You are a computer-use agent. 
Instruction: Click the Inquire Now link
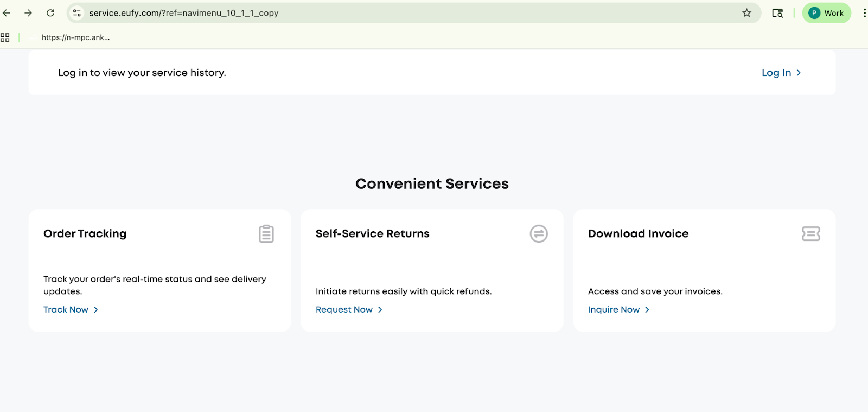(x=614, y=309)
